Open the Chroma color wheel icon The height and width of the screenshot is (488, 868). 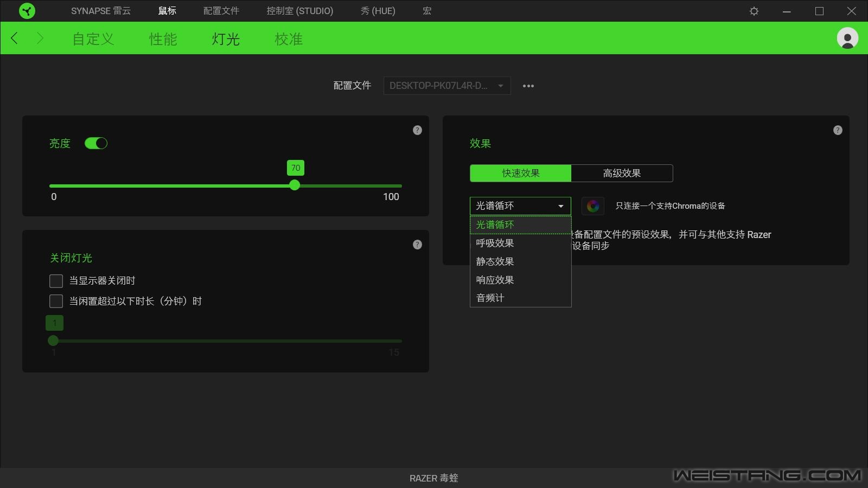(x=593, y=206)
